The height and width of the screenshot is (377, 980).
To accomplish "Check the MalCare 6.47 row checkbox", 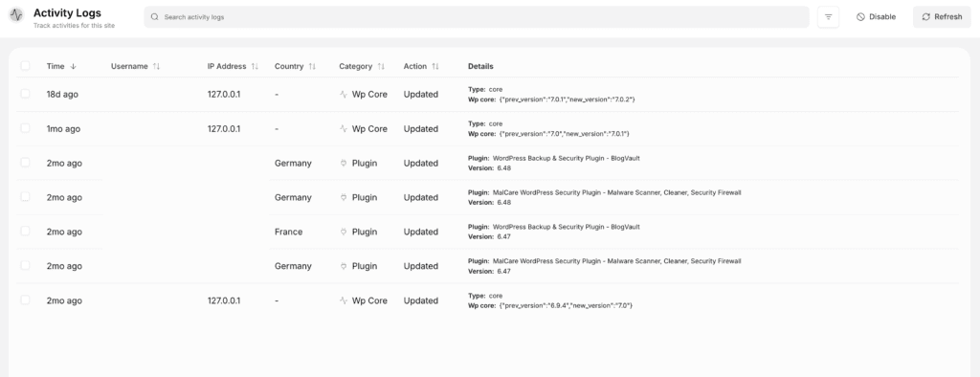I will (25, 266).
